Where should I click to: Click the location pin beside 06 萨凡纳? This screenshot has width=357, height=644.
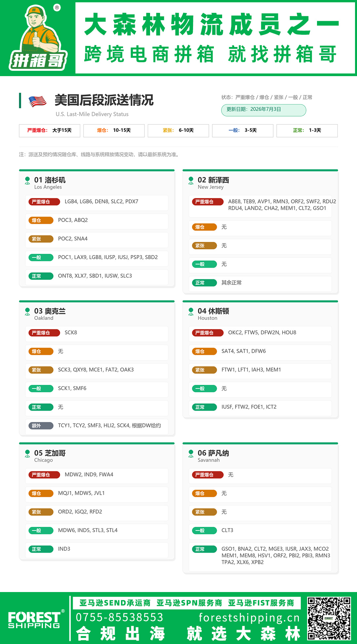(x=191, y=454)
